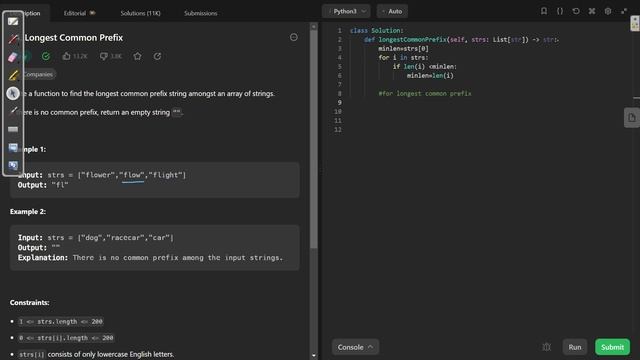640x360 pixels.
Task: Click code line 'for i in strs:'
Action: [403, 58]
